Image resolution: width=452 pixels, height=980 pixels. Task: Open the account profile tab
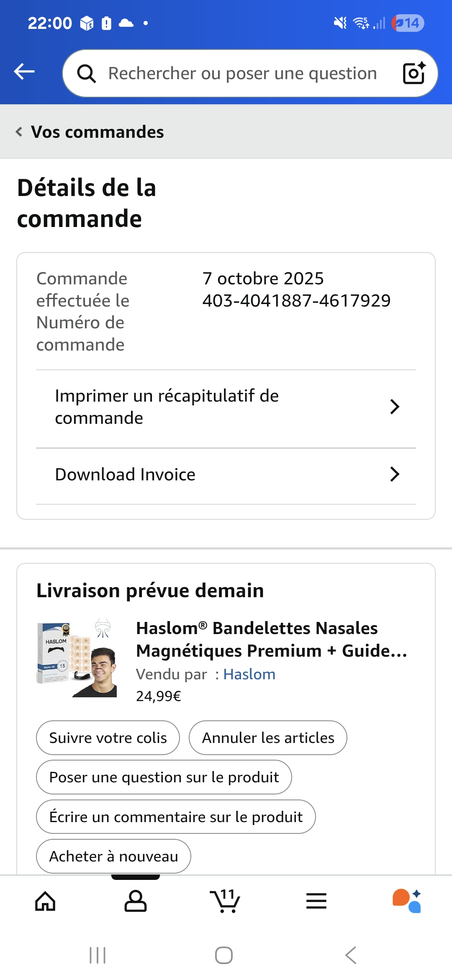coord(136,901)
